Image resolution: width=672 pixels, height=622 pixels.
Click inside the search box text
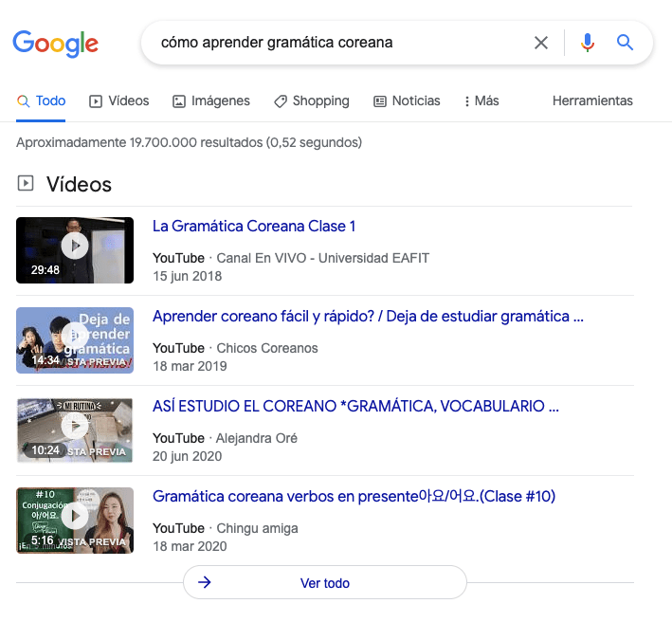point(277,43)
